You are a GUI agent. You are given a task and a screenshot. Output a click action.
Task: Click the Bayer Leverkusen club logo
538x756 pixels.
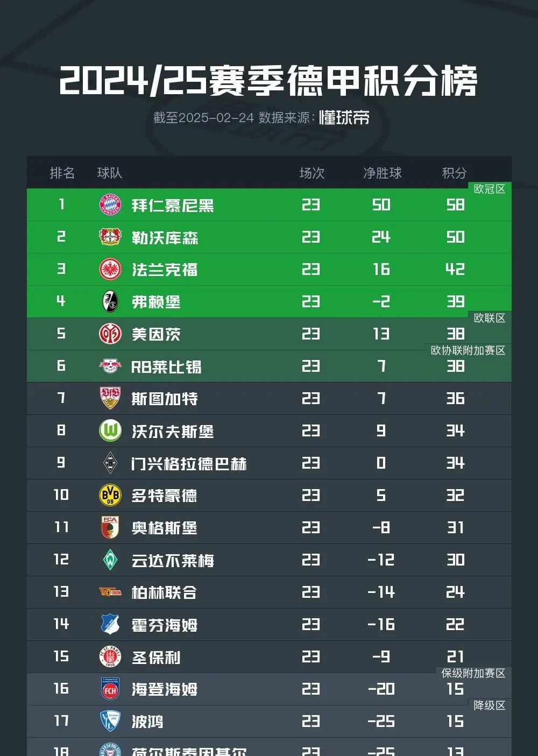point(110,237)
